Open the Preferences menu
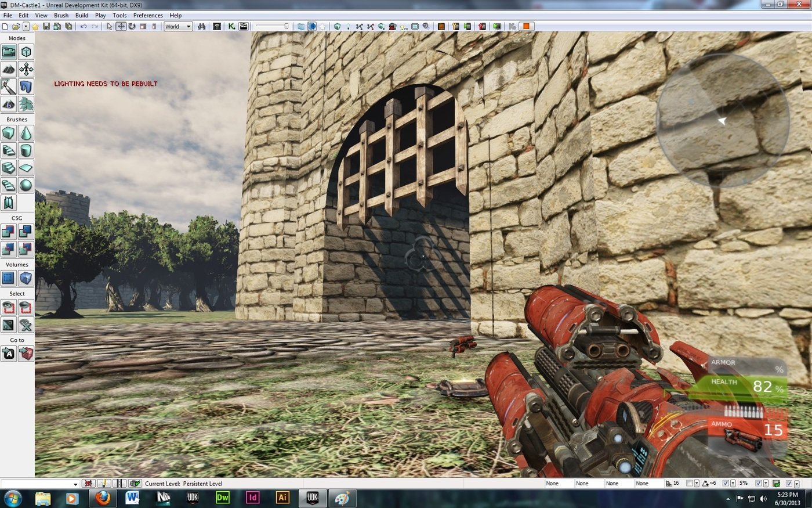 [x=148, y=16]
